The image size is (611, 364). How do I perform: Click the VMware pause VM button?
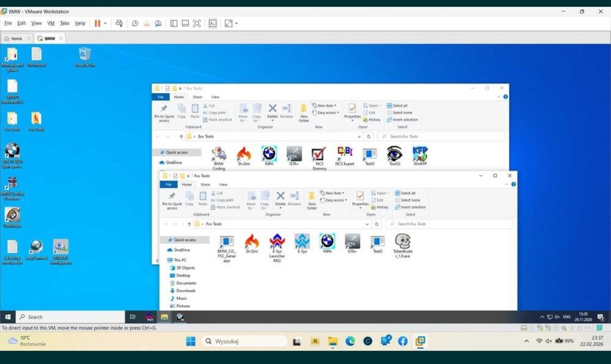pyautogui.click(x=97, y=23)
